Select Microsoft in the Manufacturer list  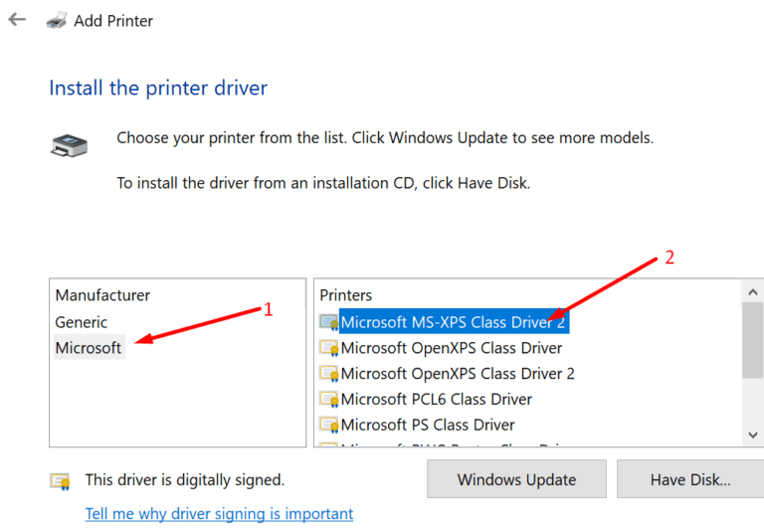coord(89,348)
